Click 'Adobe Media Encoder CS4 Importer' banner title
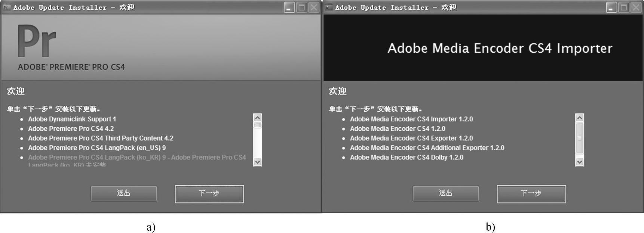The width and height of the screenshot is (644, 233). click(500, 48)
